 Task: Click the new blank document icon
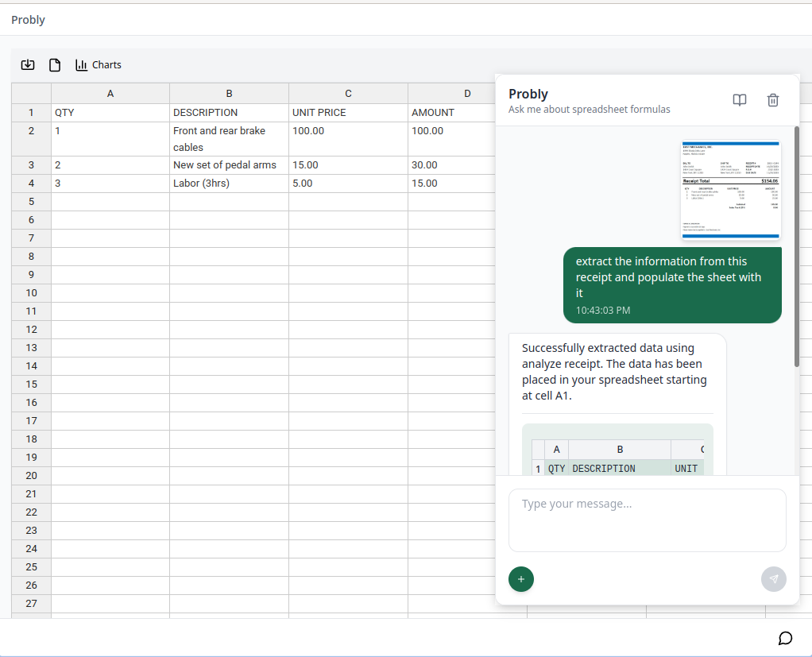pos(55,65)
